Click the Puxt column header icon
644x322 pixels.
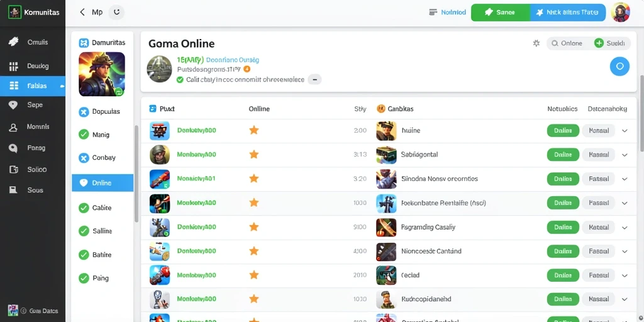153,109
